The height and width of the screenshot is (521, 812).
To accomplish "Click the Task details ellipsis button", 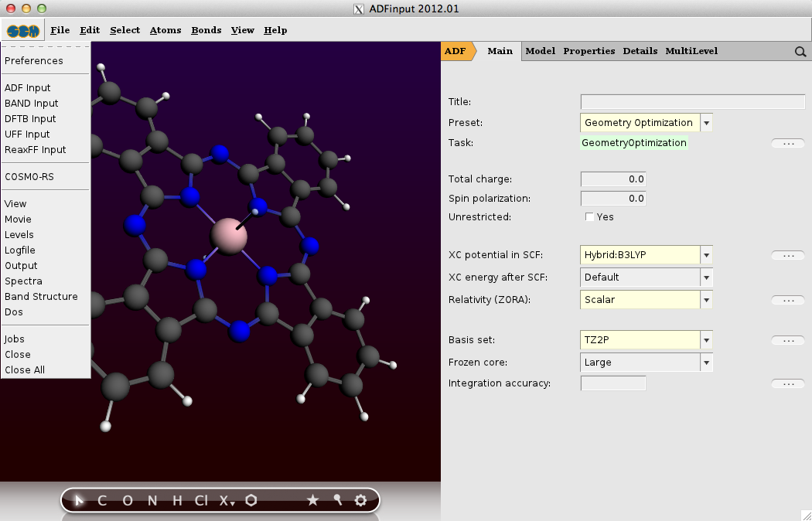I will click(788, 143).
